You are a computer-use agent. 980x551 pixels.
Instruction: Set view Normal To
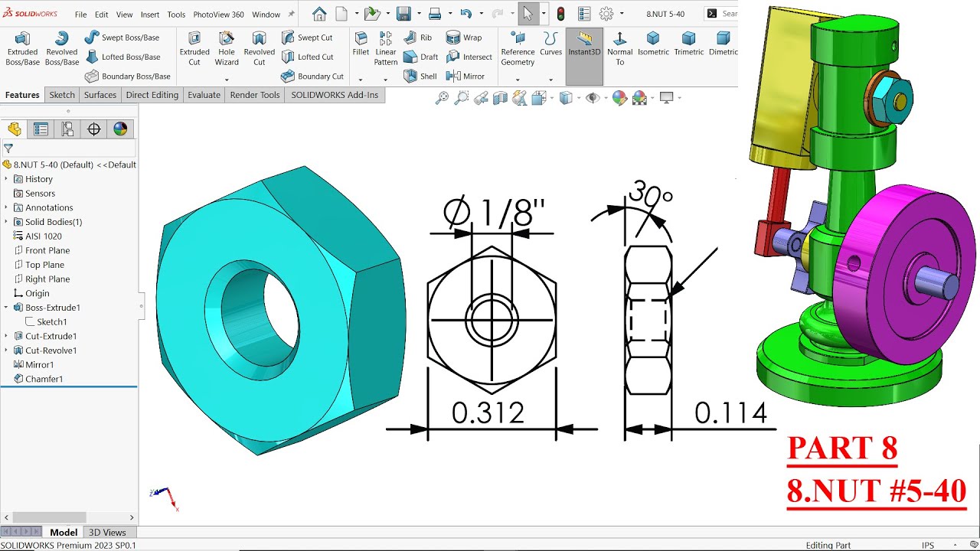619,48
